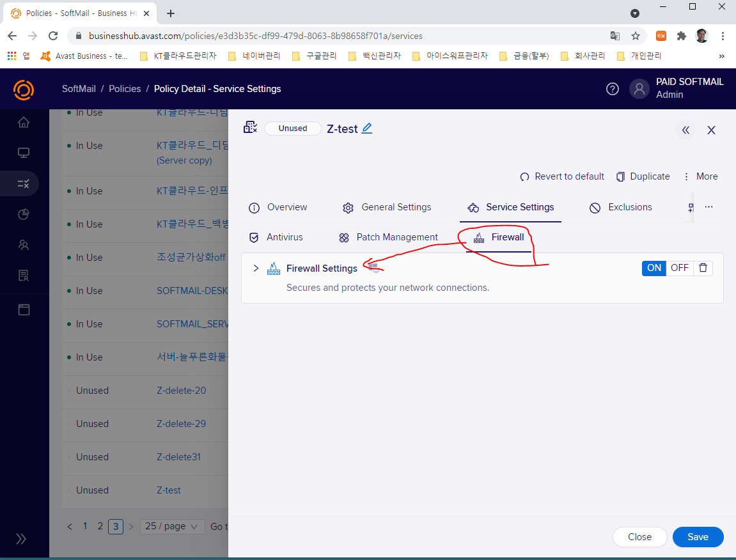Show more bookmarks with double chevron

click(721, 56)
